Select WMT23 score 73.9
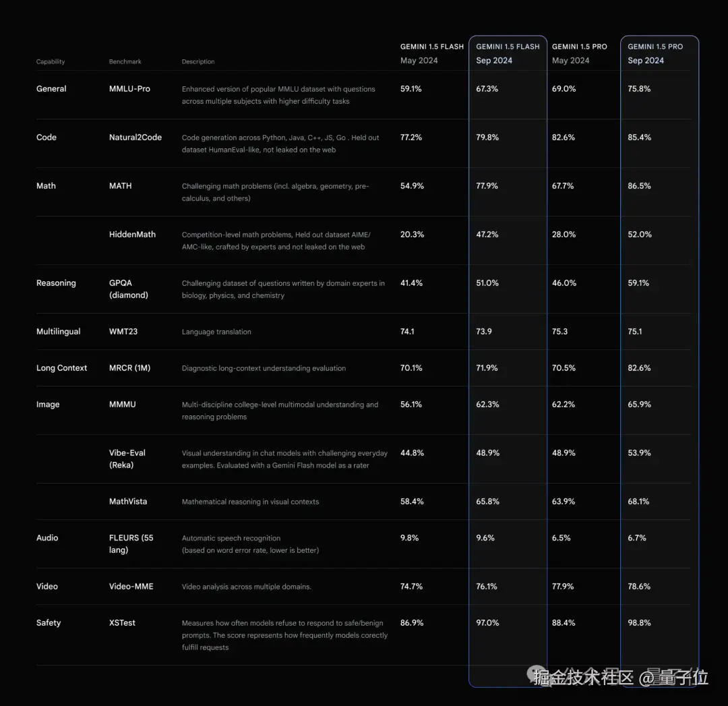 pyautogui.click(x=484, y=331)
